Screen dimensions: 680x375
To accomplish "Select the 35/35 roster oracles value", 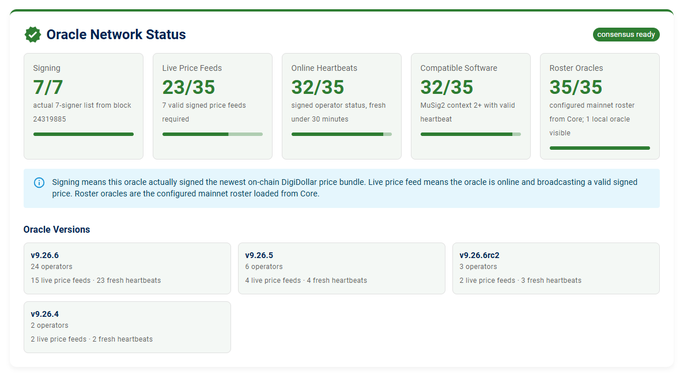I will [x=575, y=87].
